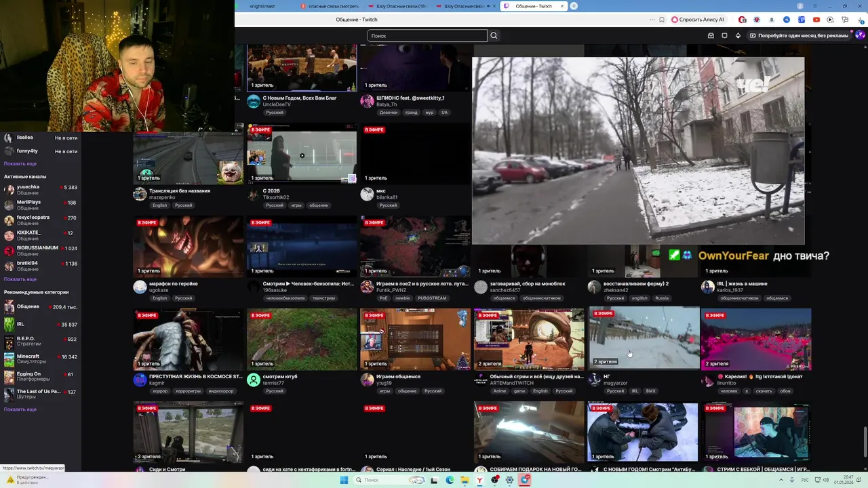Open Yandex Browser from taskbar
This screenshot has height=488, width=868.
tap(479, 480)
